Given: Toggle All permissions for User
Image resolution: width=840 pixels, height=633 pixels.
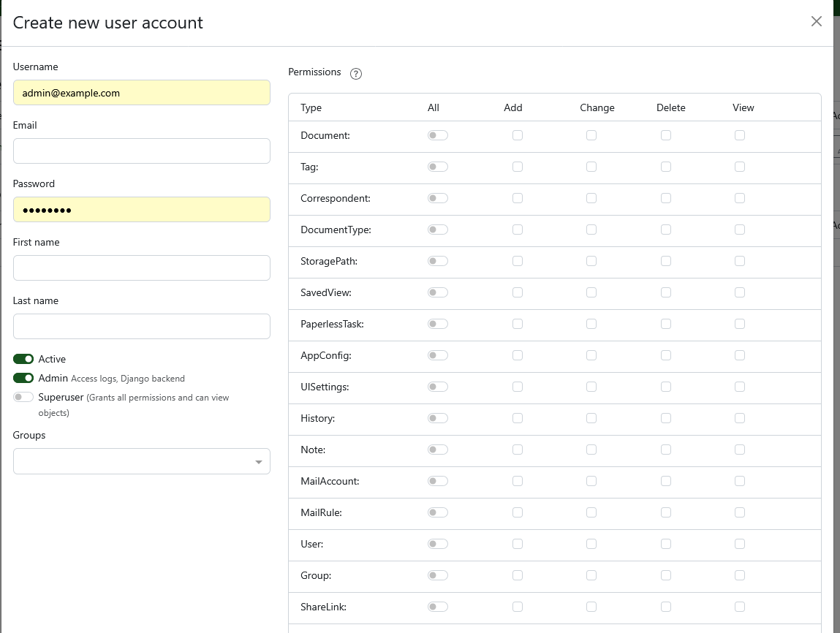Looking at the screenshot, I should 438,544.
